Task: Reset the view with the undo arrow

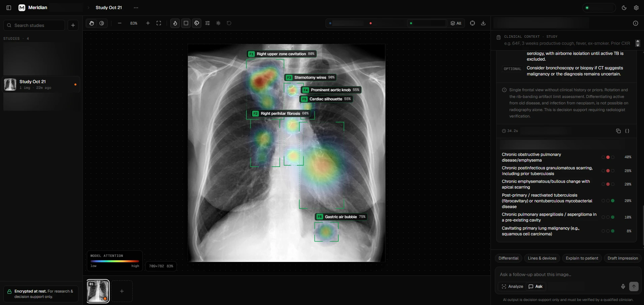Action: (x=229, y=23)
